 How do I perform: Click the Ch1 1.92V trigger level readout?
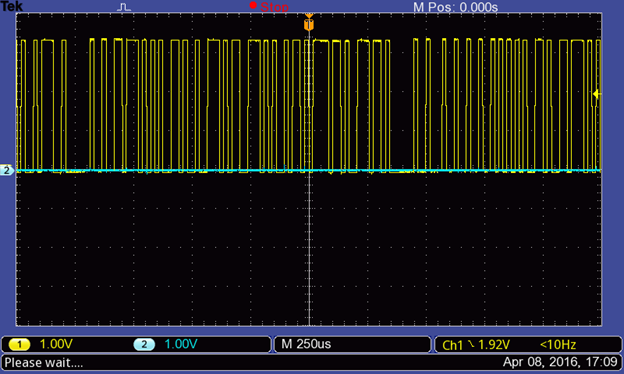pos(476,345)
